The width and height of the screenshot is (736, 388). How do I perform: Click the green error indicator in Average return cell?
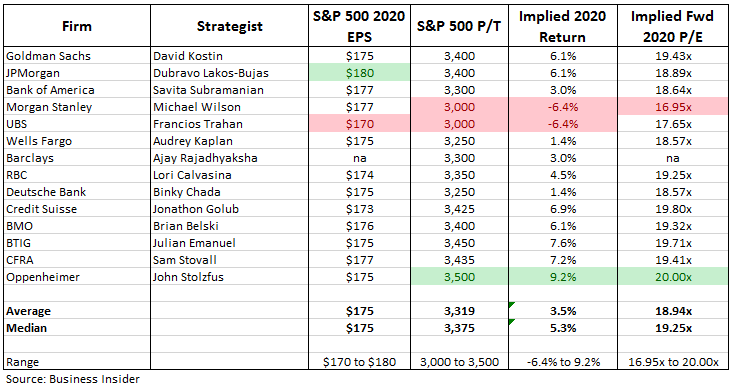click(x=512, y=305)
